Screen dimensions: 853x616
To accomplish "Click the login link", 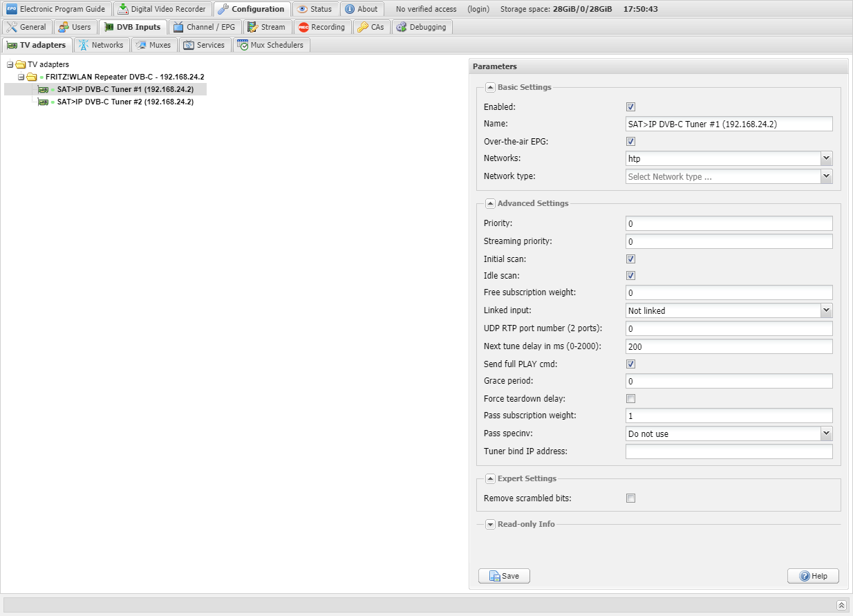I will (x=478, y=9).
